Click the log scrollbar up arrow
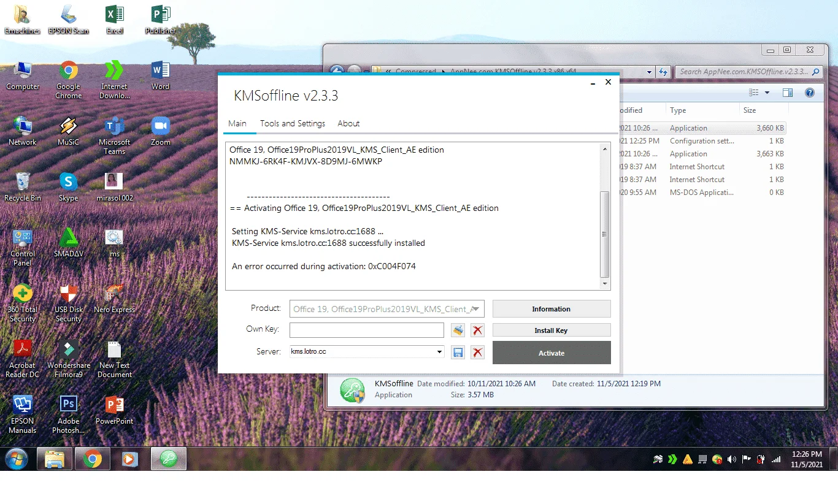 click(x=605, y=149)
